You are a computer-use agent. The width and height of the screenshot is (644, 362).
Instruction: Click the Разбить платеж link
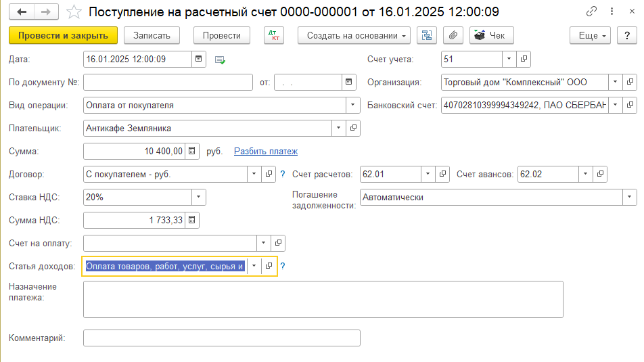tap(266, 151)
